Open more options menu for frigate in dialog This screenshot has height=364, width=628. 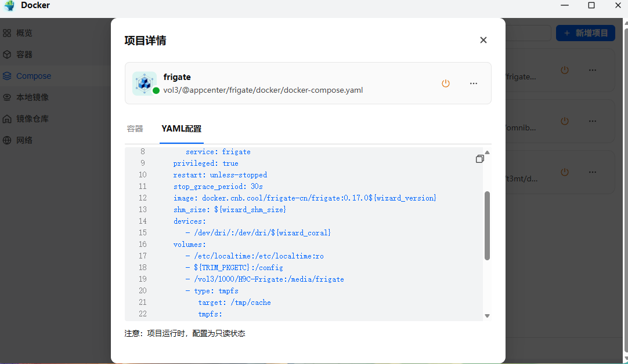tap(474, 83)
